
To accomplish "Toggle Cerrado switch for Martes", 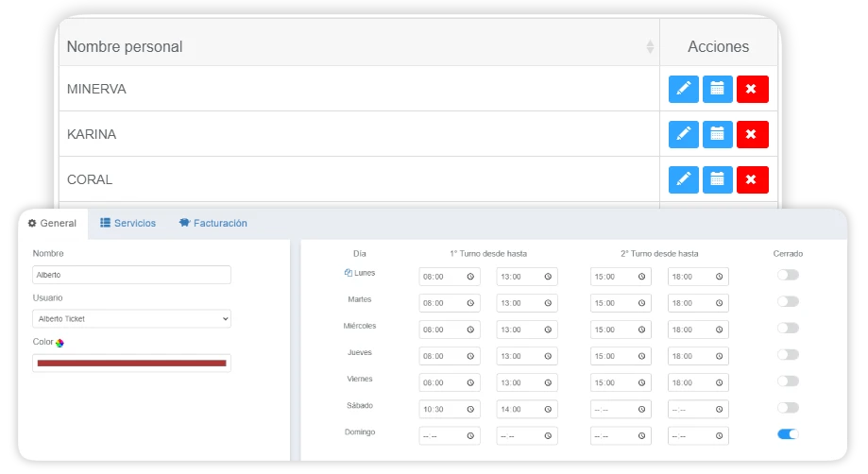I will point(788,301).
